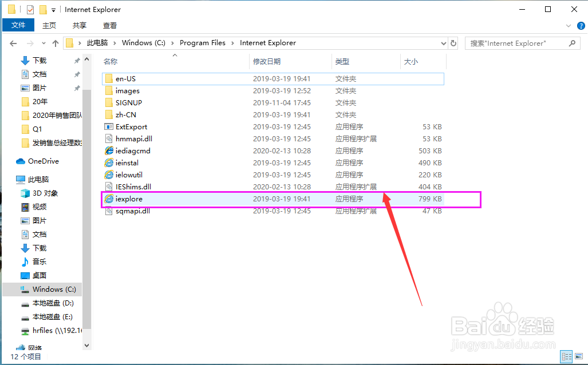Switch to the 主页 ribbon tab
Viewport: 588px width, 365px height.
point(49,25)
